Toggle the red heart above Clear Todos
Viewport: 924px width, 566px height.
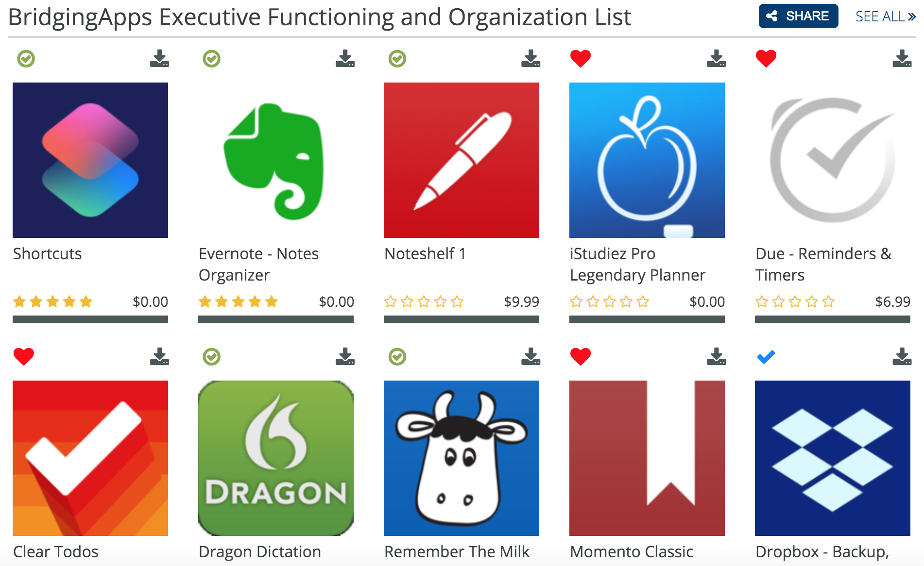pyautogui.click(x=24, y=357)
